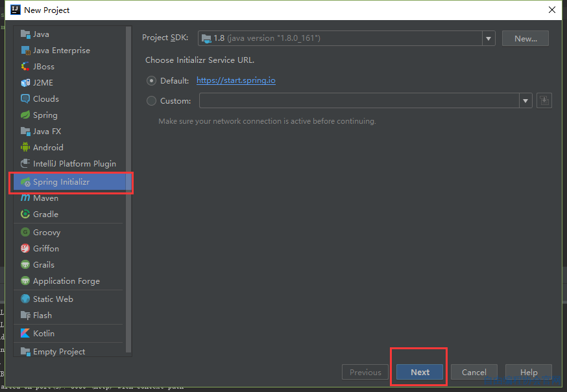Select the Clouds label text

(46, 99)
